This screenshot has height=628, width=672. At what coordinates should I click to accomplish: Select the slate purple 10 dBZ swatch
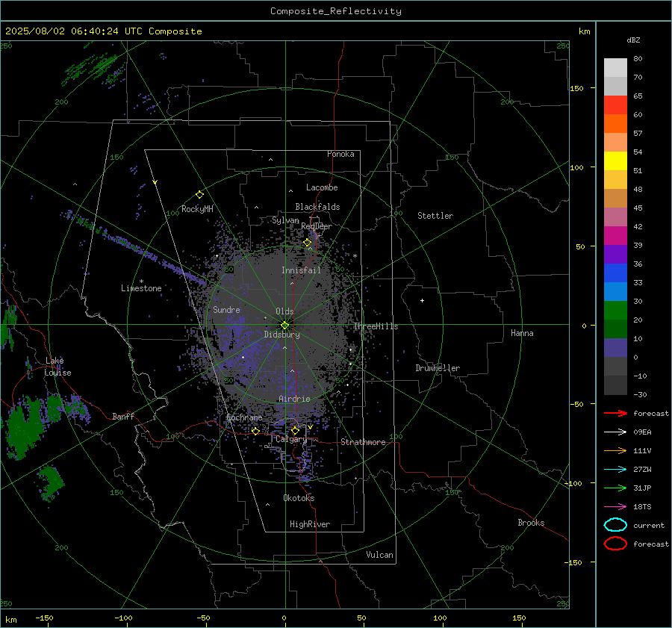pos(615,348)
